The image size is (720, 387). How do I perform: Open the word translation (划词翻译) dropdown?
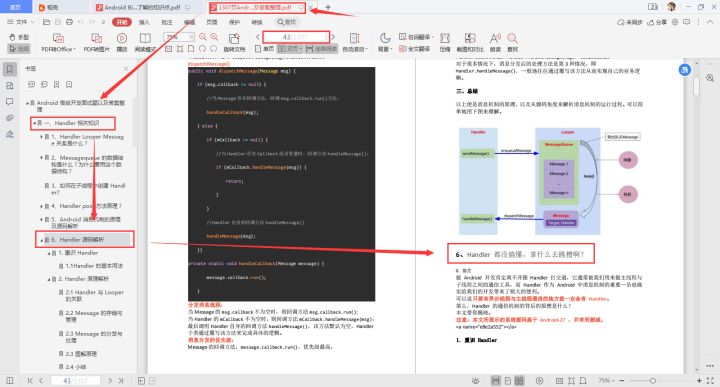416,37
